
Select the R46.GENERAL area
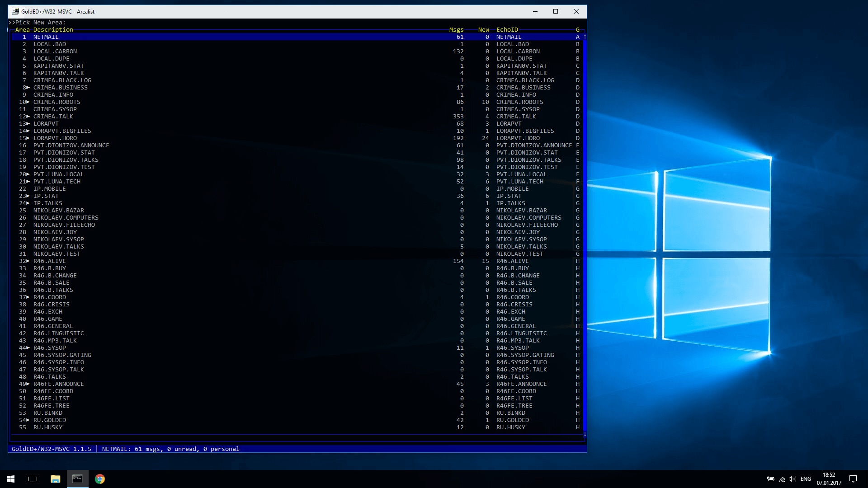click(x=297, y=326)
